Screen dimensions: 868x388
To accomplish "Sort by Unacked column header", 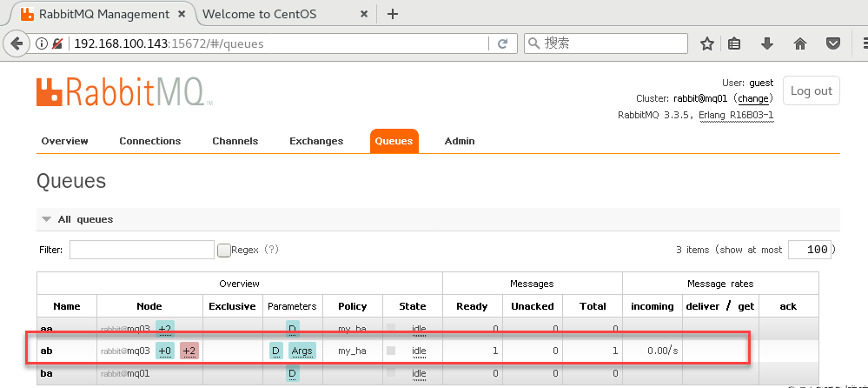I will coord(533,306).
